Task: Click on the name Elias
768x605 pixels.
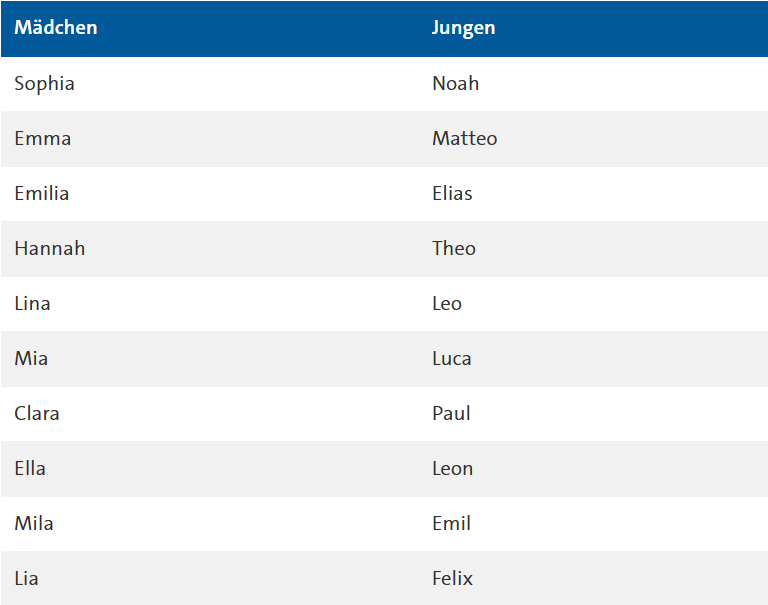Action: [x=452, y=194]
